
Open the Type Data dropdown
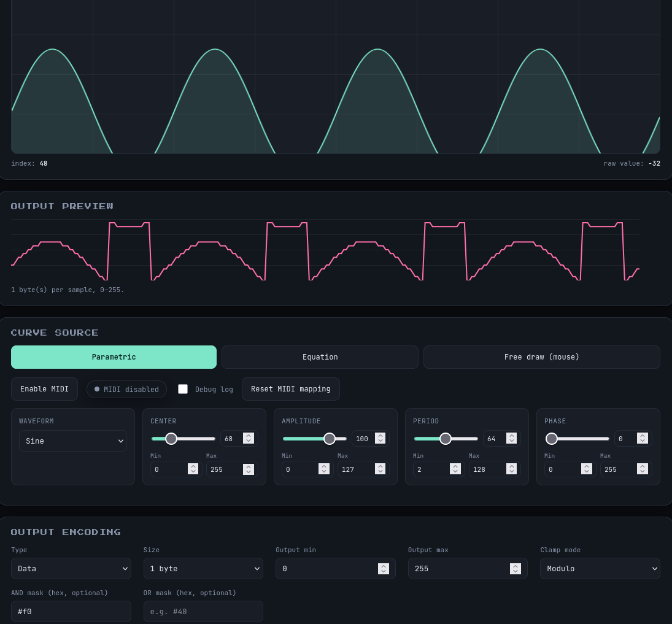[71, 568]
